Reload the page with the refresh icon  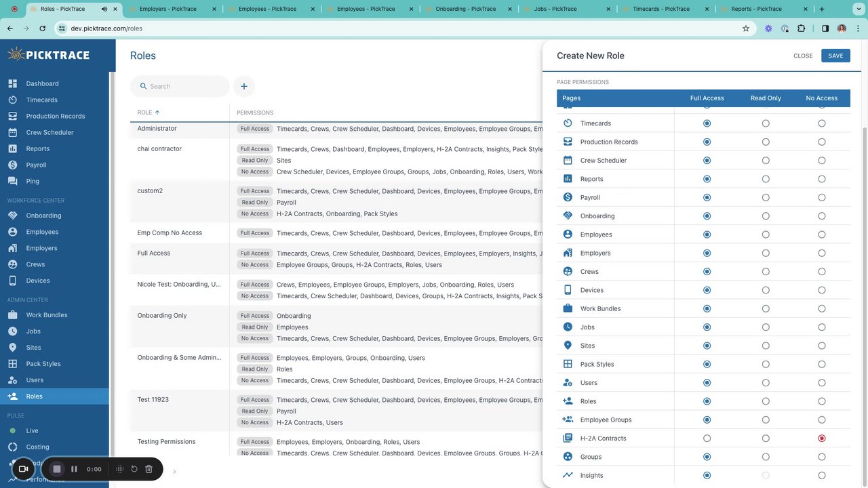42,28
